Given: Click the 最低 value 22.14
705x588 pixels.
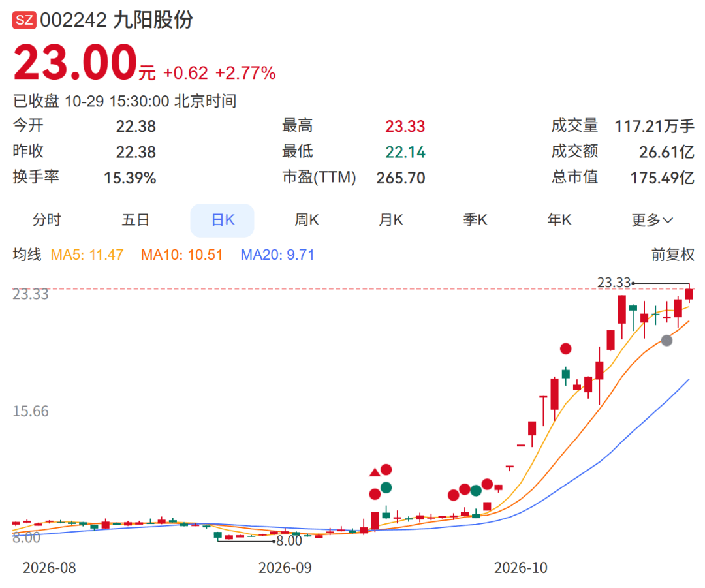Looking at the screenshot, I should click(405, 153).
